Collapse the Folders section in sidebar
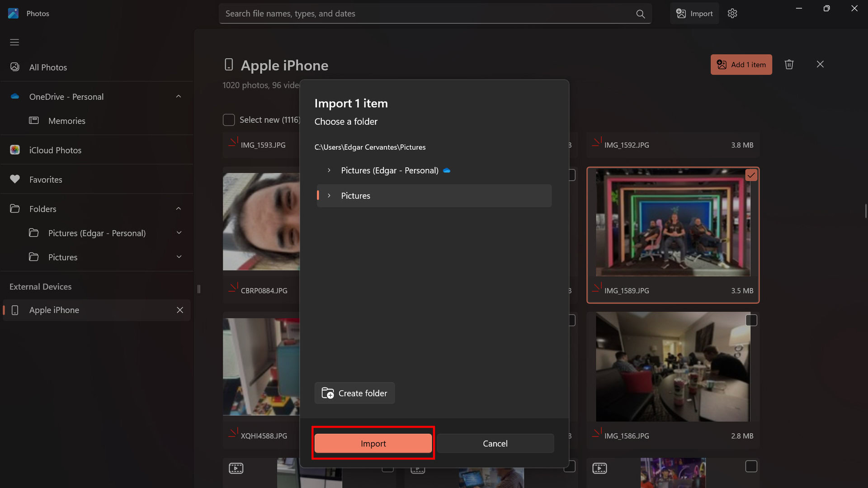The image size is (868, 488). pos(179,209)
